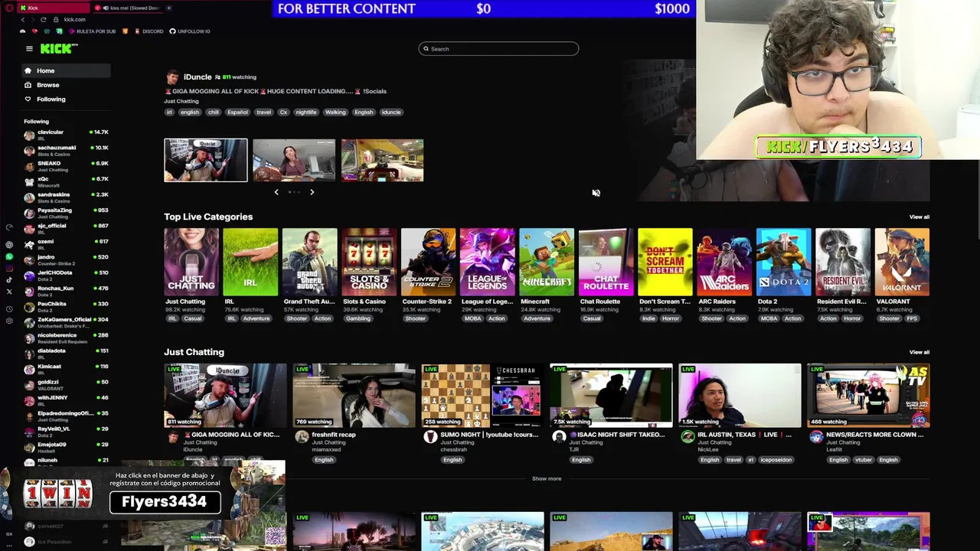Open the Dota 2 category card
This screenshot has height=551, width=980.
(783, 262)
